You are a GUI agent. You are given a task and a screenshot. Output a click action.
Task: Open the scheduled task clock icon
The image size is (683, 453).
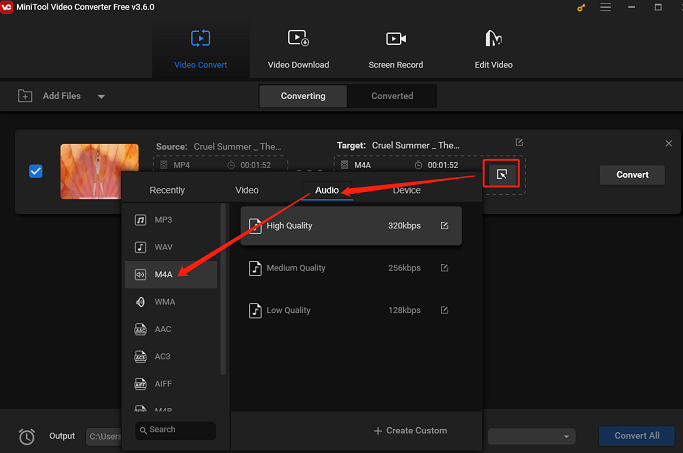pyautogui.click(x=27, y=436)
